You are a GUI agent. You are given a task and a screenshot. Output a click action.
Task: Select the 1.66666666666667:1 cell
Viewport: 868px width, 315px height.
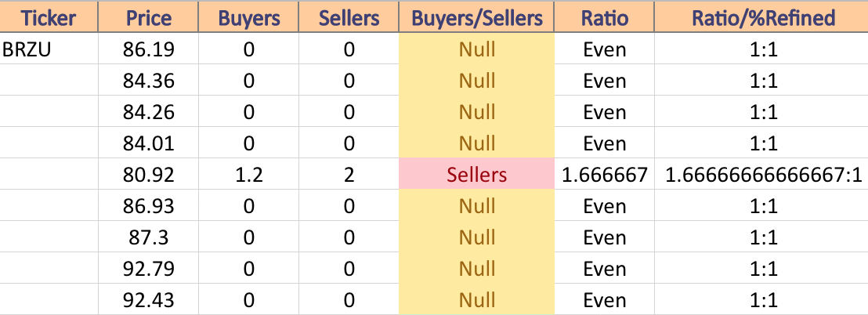coord(763,175)
